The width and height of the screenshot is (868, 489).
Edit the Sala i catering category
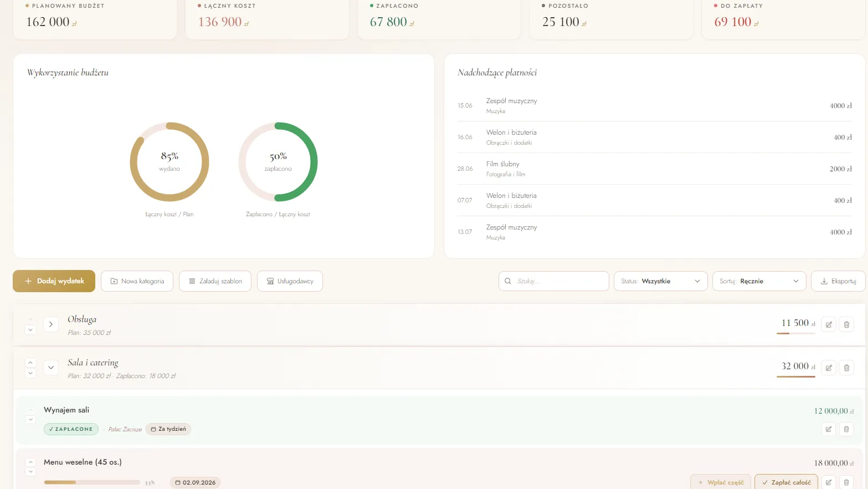click(x=829, y=368)
